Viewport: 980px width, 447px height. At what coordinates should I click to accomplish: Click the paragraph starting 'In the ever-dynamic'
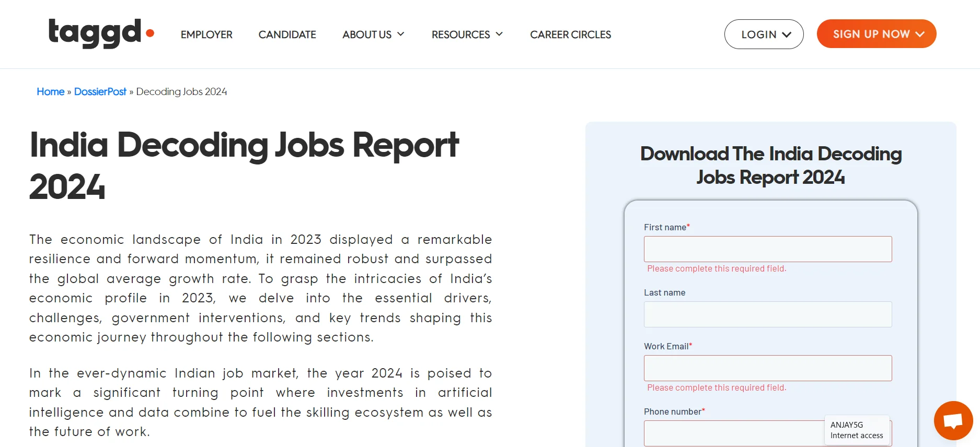tap(260, 402)
